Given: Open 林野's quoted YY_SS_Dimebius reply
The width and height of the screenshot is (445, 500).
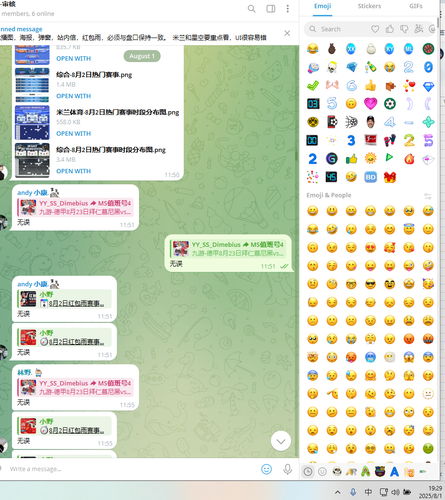Looking at the screenshot, I should (75, 387).
